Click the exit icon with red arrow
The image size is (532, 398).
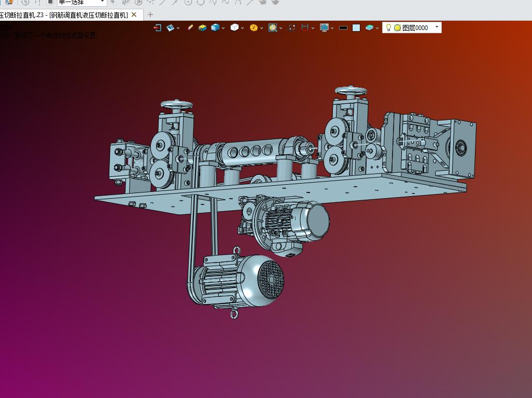click(x=158, y=28)
